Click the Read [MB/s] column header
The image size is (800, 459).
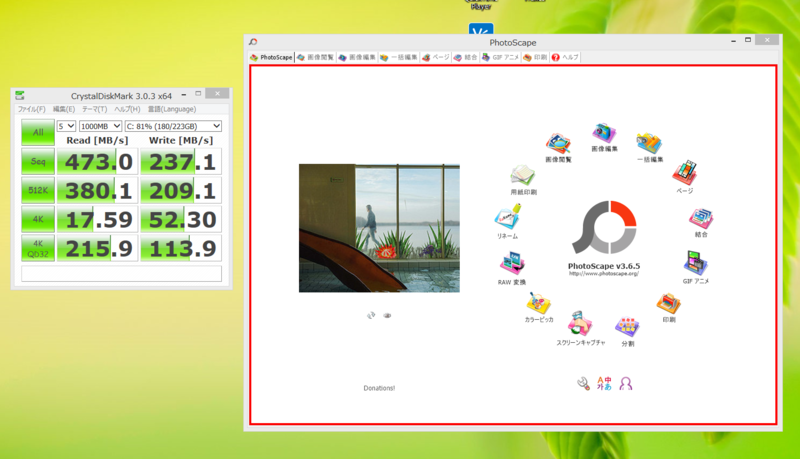(x=97, y=140)
